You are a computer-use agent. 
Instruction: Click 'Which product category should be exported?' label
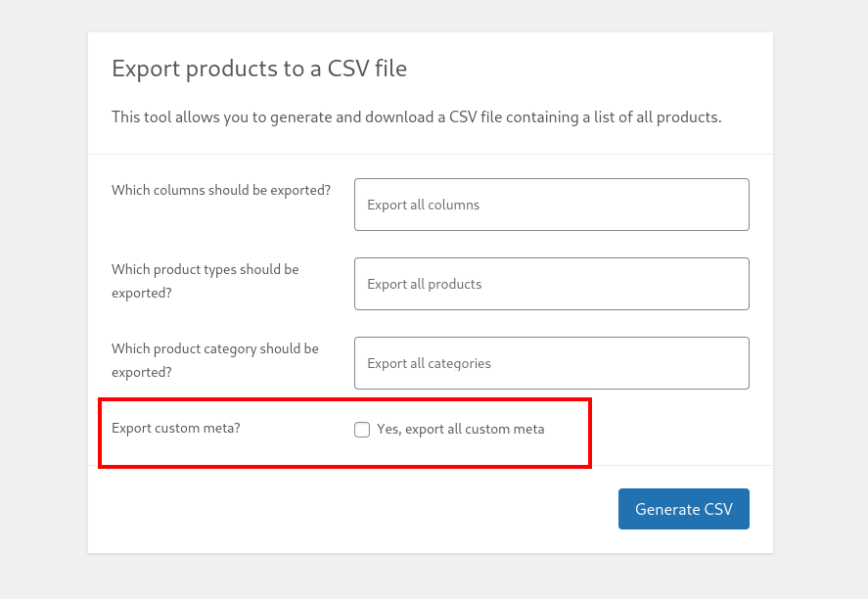pos(214,360)
